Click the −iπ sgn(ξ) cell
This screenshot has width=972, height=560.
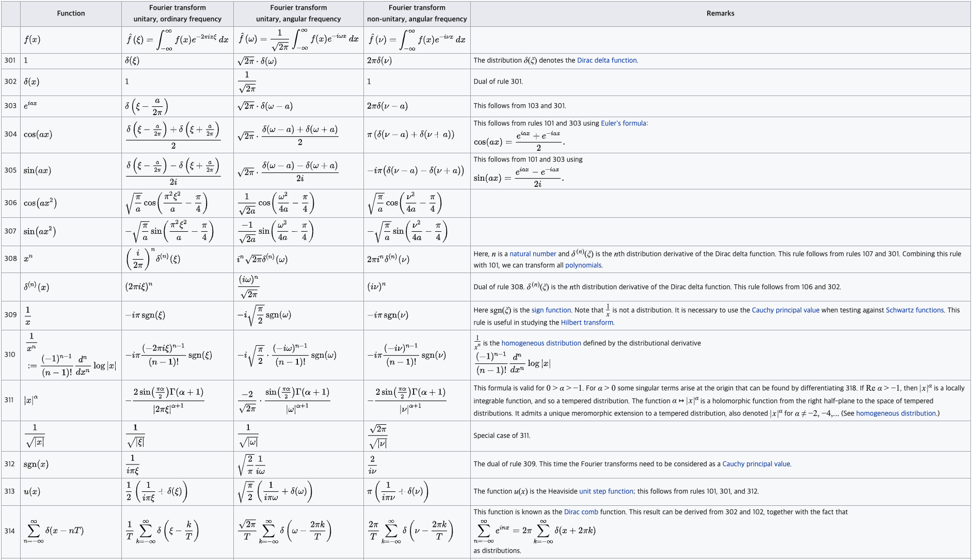[178, 315]
